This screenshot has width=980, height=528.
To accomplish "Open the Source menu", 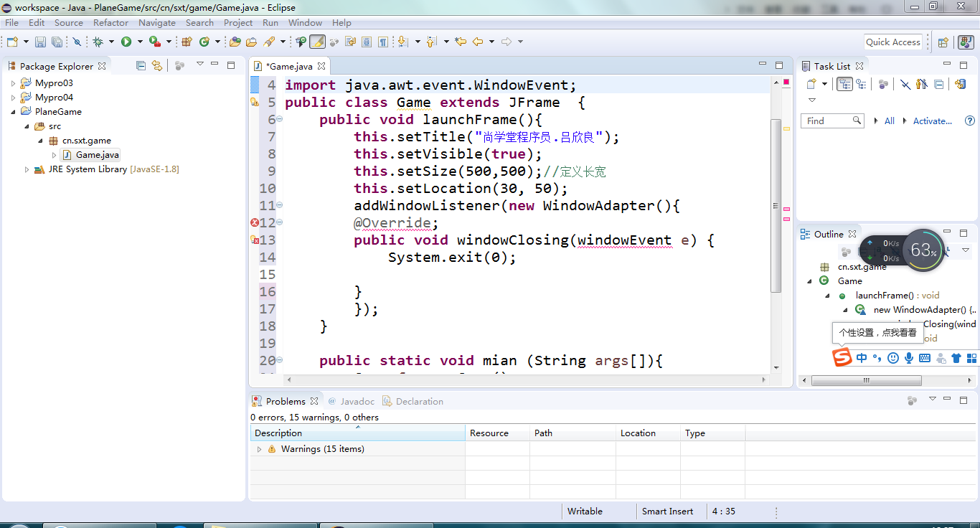I will click(69, 23).
